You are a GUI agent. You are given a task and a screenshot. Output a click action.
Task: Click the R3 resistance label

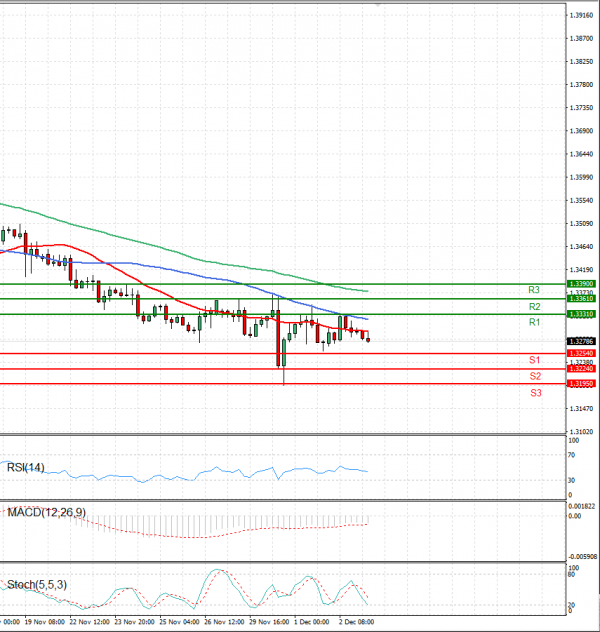point(534,290)
